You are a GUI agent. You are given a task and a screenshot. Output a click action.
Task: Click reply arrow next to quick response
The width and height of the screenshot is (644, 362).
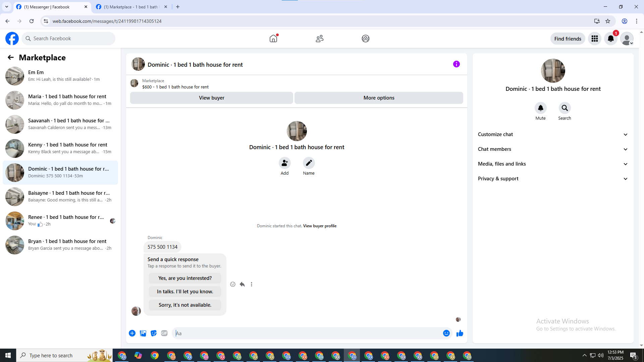pos(242,284)
